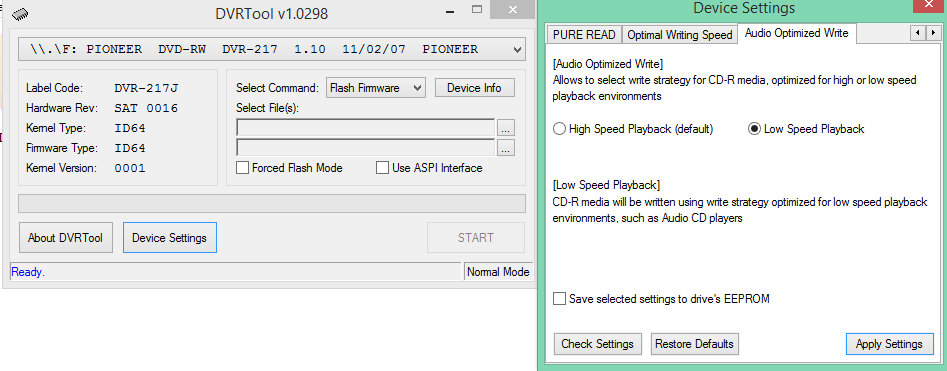
Task: Switch to the PURE READ tab
Action: 584,34
